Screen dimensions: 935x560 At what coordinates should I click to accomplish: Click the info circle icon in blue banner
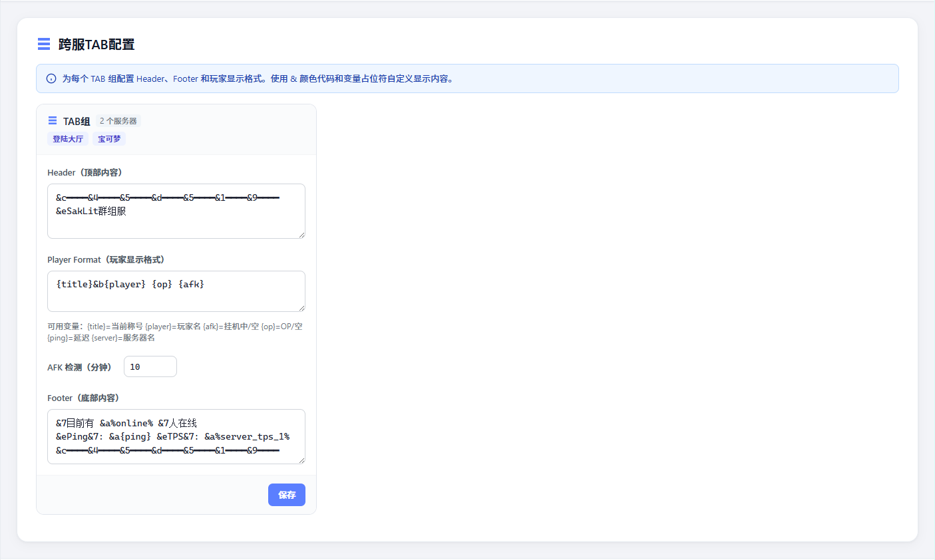tap(51, 78)
